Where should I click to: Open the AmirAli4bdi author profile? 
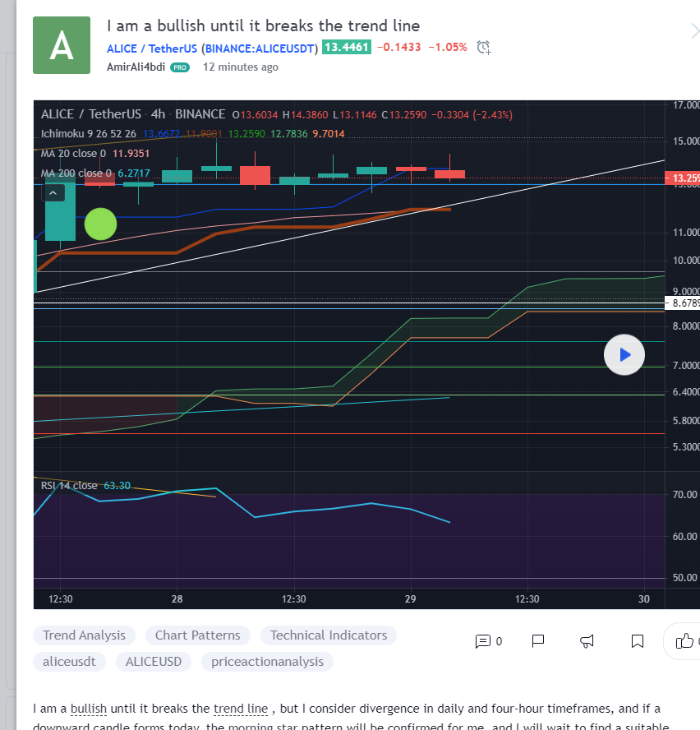pos(136,67)
